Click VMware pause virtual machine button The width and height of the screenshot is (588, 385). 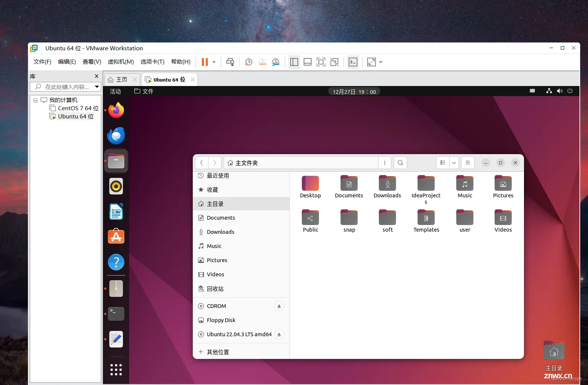pos(205,62)
